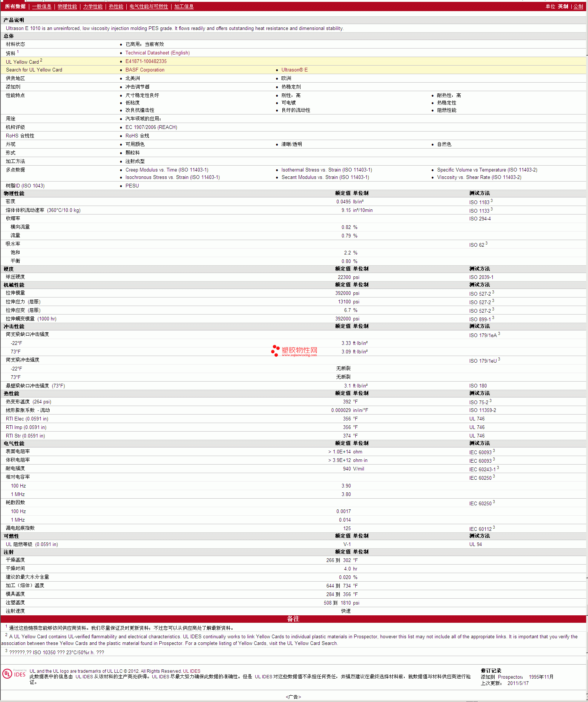Image resolution: width=588 pixels, height=702 pixels.
Task: Select 注塑温度 value 508 到 1810 psi
Action: [x=342, y=603]
